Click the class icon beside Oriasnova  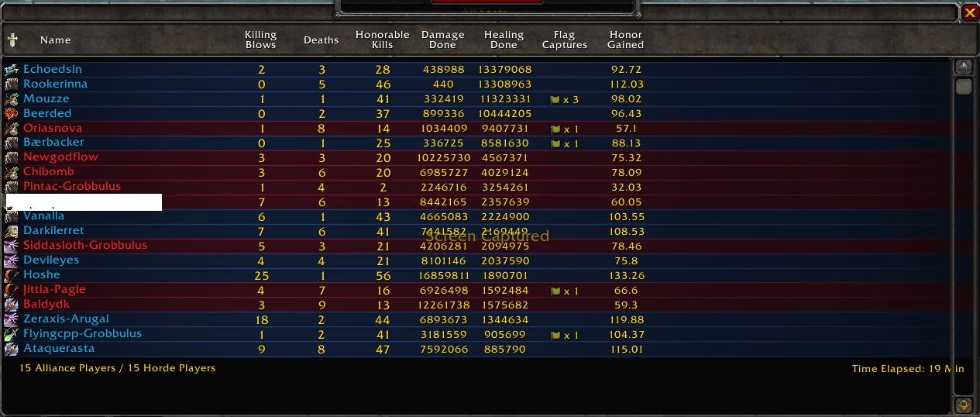pos(11,129)
